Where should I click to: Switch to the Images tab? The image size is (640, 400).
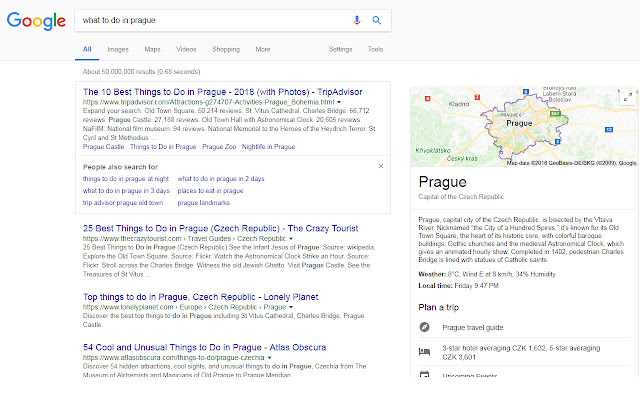pos(118,49)
